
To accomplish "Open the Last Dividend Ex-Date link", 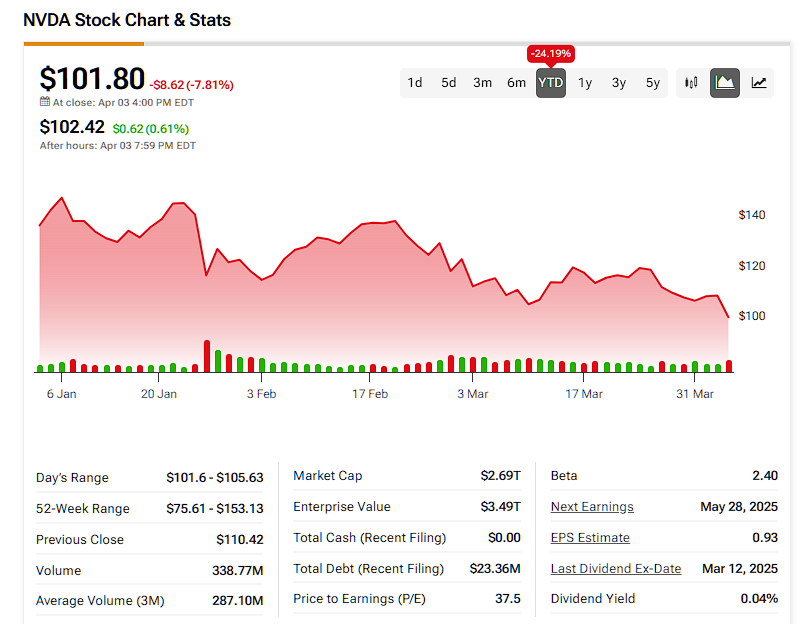I will pos(616,569).
